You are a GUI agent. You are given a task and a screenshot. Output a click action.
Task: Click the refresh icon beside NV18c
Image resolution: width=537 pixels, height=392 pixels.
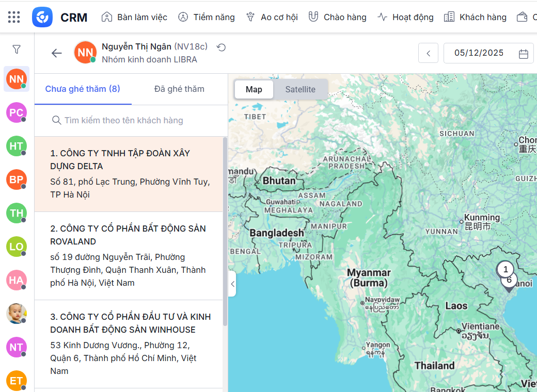(x=221, y=47)
